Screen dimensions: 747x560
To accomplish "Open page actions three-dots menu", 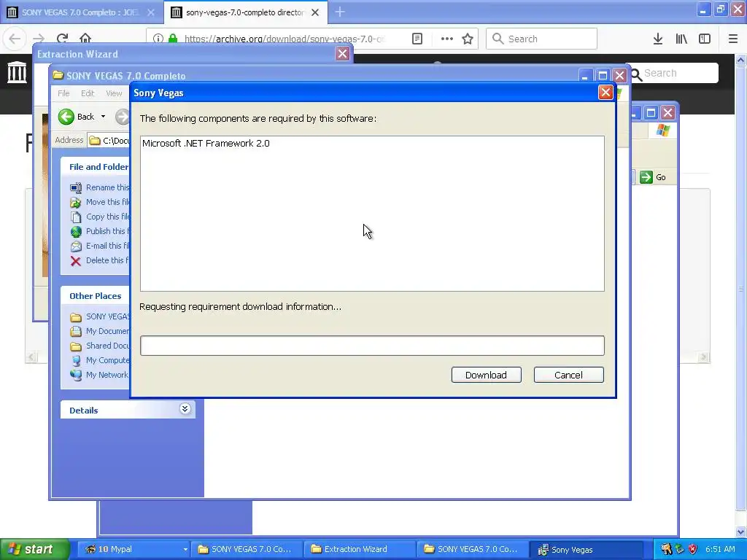I will 447,39.
